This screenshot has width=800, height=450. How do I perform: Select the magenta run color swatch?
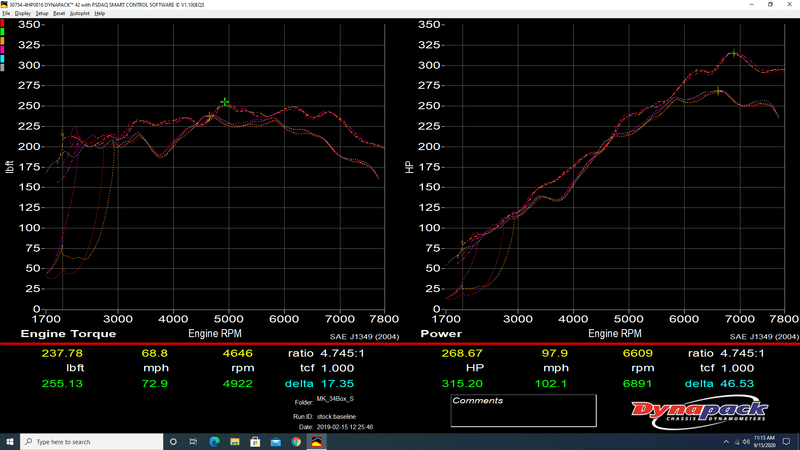3,48
